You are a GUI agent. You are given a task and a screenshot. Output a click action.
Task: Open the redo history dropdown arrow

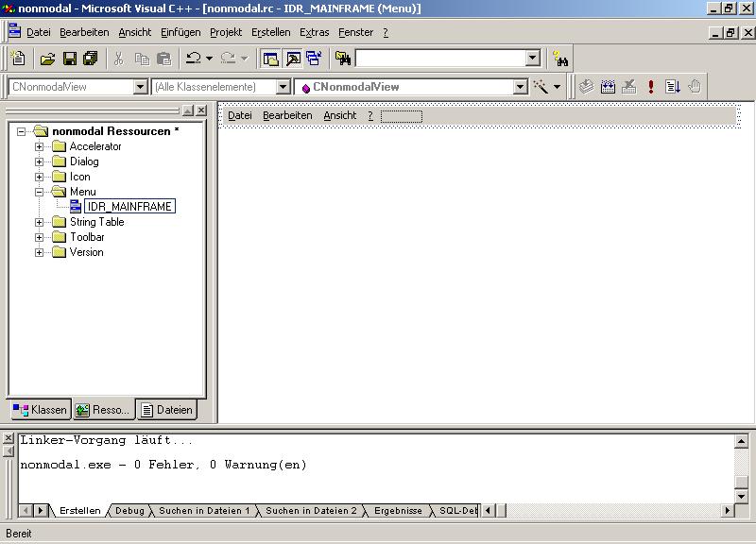pyautogui.click(x=245, y=59)
